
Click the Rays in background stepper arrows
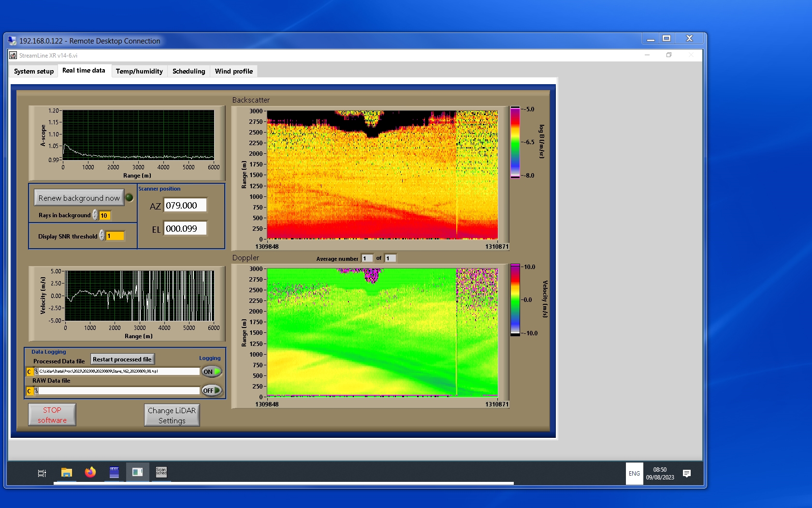(95, 215)
